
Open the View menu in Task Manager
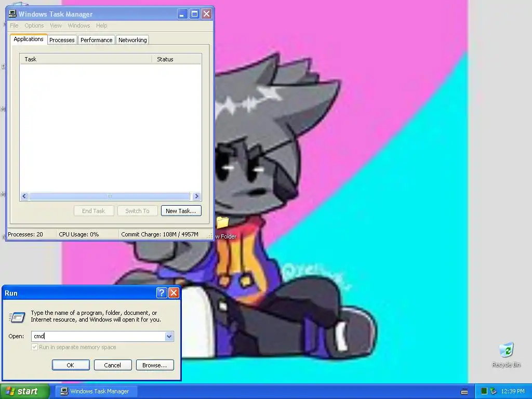click(x=56, y=25)
